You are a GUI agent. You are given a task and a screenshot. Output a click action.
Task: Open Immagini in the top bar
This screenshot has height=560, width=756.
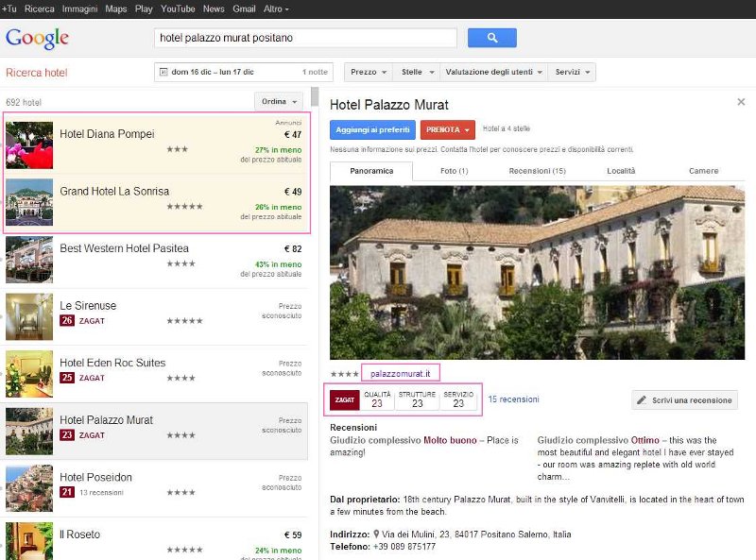coord(79,8)
